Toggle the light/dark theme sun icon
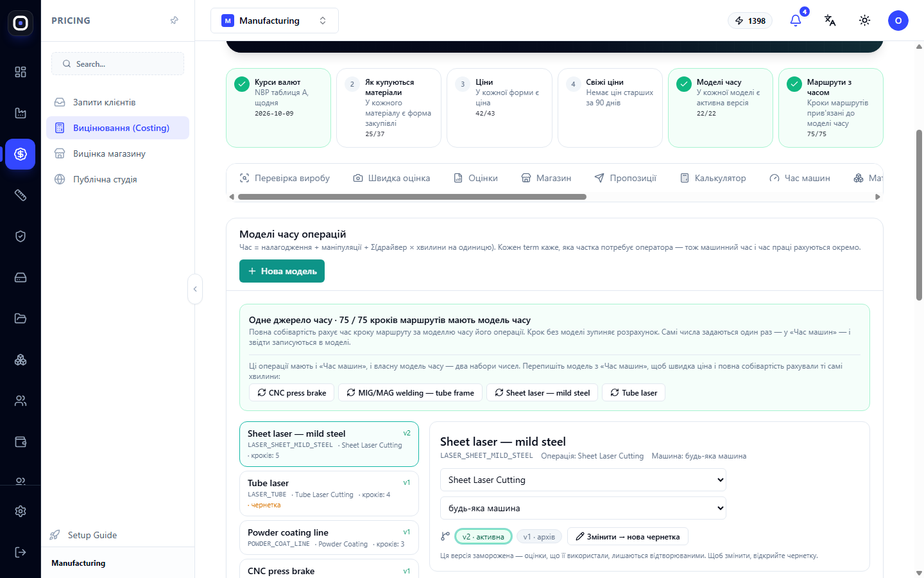The image size is (924, 578). pyautogui.click(x=865, y=21)
